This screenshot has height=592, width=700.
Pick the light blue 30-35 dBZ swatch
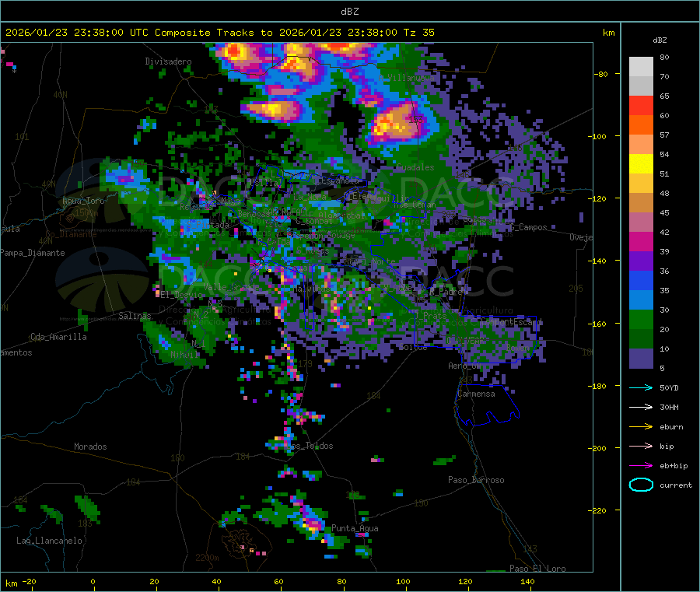coord(641,300)
